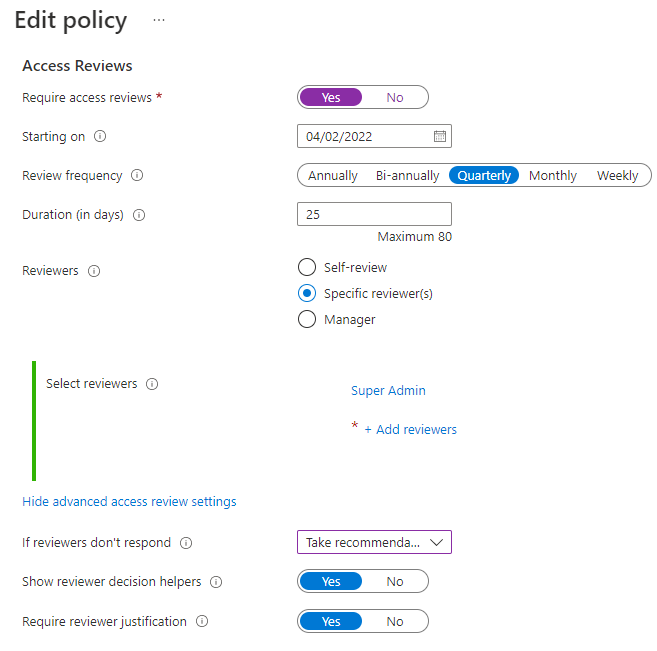Select the Self-review radio option

(x=307, y=268)
